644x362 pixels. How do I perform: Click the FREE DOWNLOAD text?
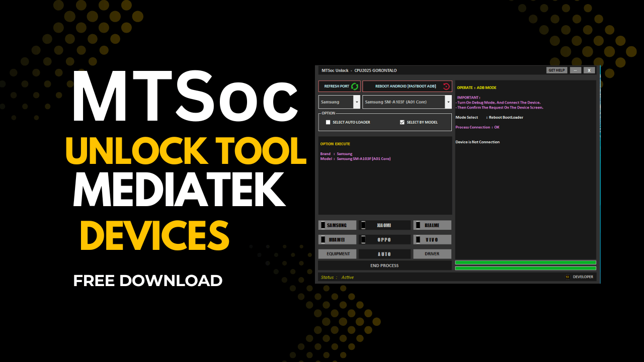pos(148,280)
